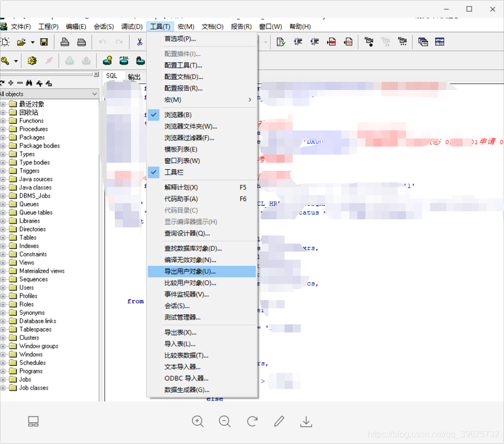Click the Indent icon in toolbar
This screenshot has width=504, height=444.
298,42
